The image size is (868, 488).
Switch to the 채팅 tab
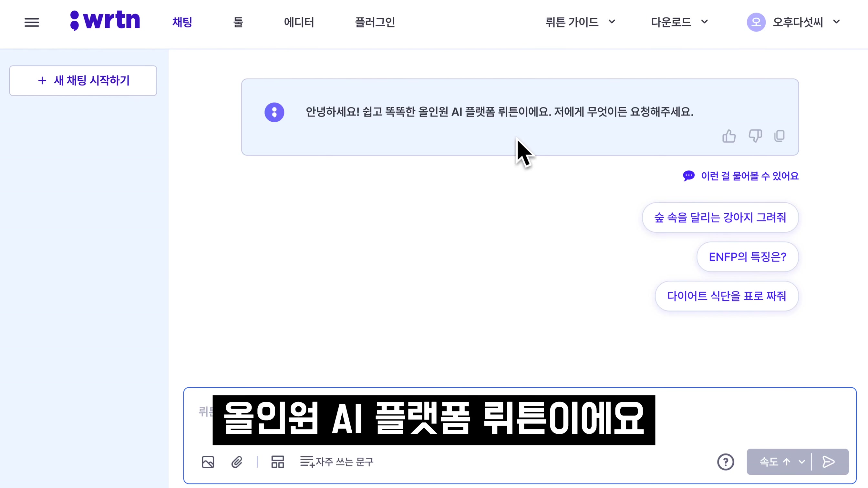182,22
